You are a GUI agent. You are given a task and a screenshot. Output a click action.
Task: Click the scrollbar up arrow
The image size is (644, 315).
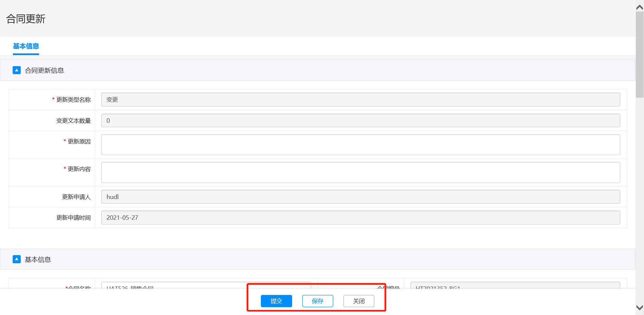[x=640, y=7]
